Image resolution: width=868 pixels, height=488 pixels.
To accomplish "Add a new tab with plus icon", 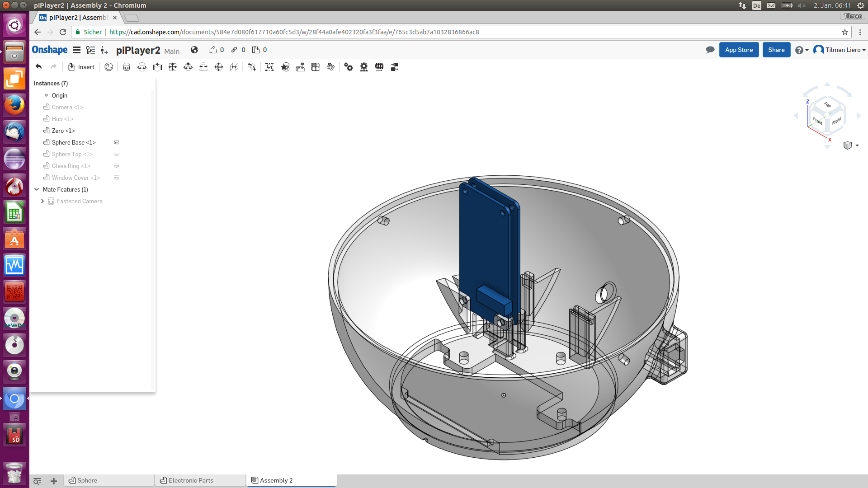I will click(x=54, y=481).
